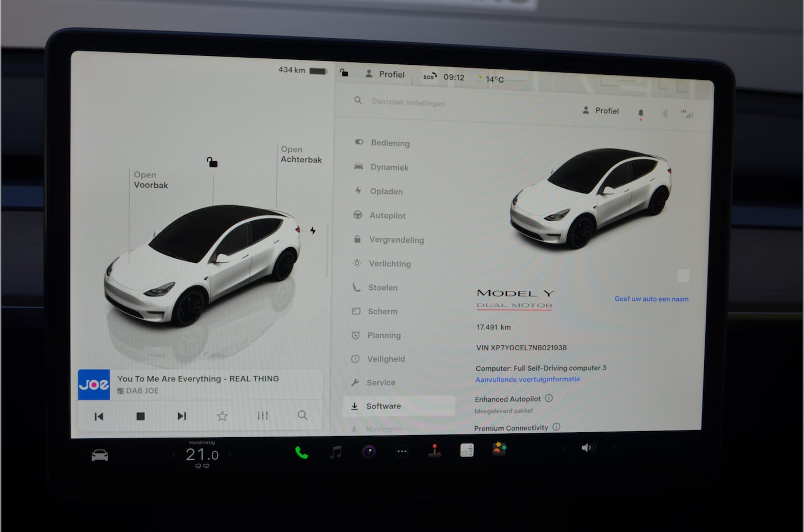This screenshot has width=804, height=532.
Task: Select the Opladen menu item
Action: [x=386, y=191]
